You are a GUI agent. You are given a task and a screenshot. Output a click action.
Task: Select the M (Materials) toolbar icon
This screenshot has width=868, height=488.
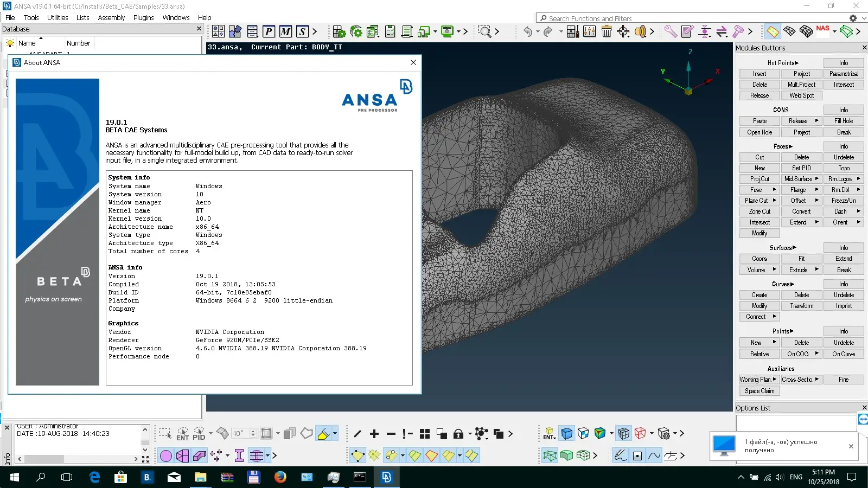[x=285, y=31]
